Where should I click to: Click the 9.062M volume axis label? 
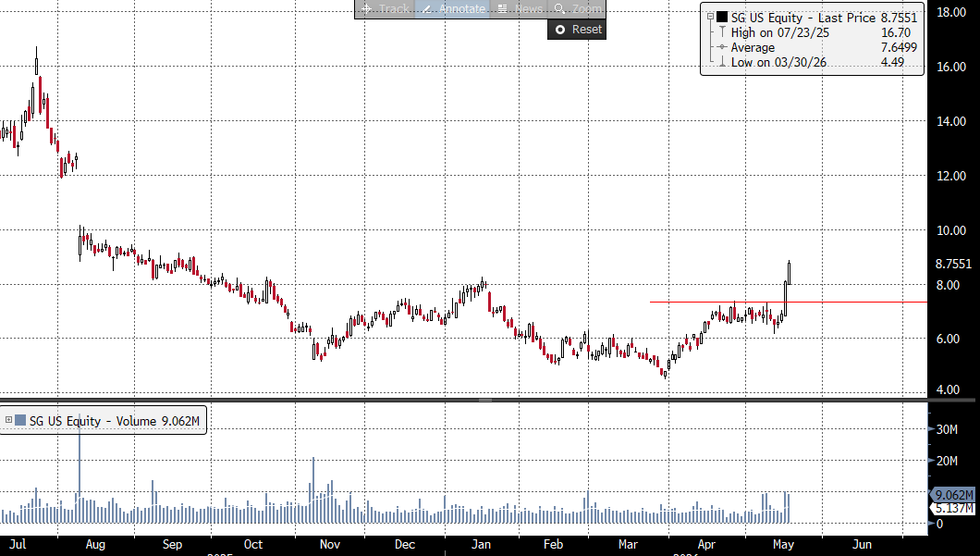[x=953, y=495]
